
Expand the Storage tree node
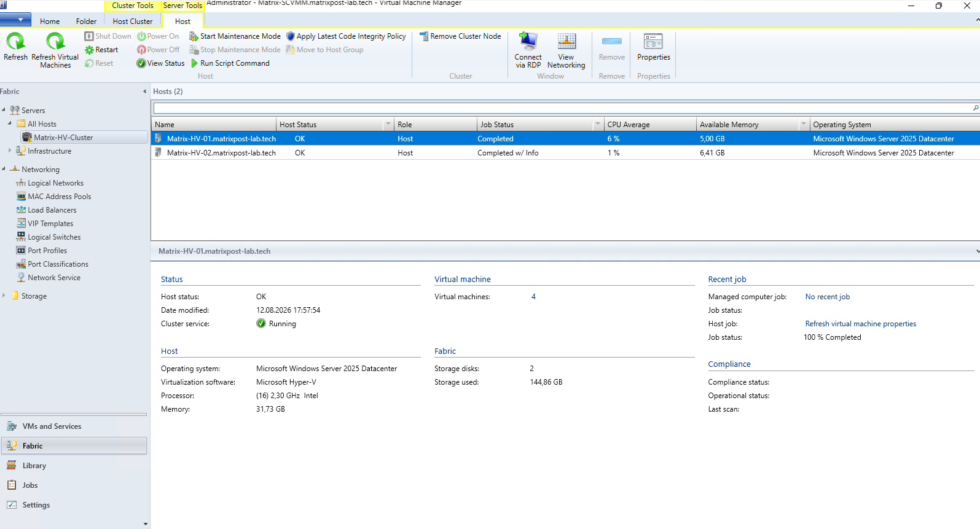(4, 296)
